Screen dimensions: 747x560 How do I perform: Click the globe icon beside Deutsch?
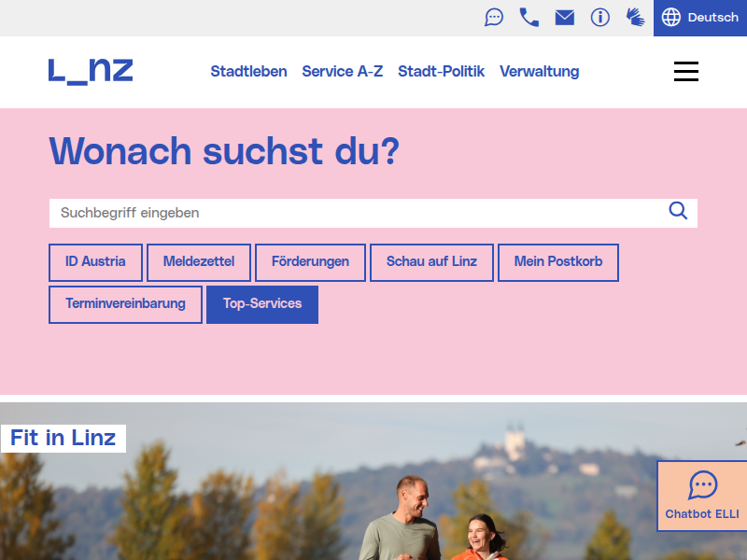[x=670, y=18]
